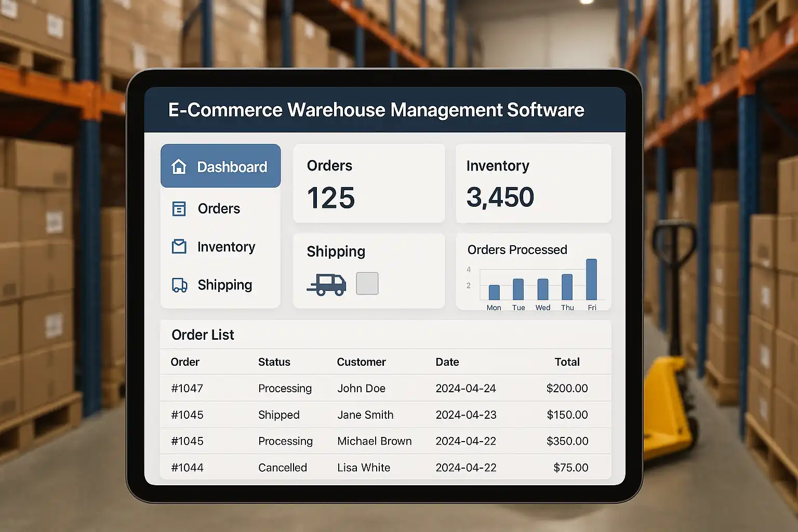
Task: Click the total "$150.00"
Action: pos(567,415)
